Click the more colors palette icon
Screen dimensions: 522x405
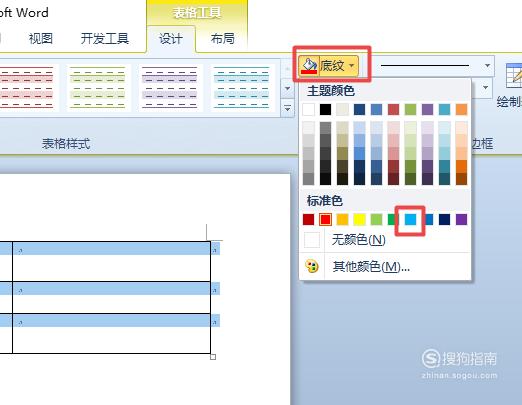click(312, 266)
